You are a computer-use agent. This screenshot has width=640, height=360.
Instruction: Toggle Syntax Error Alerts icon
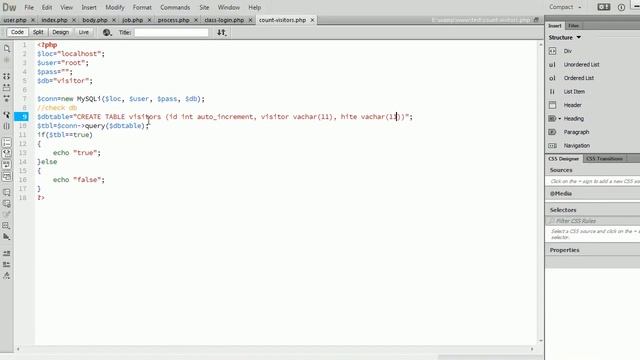[x=7, y=176]
